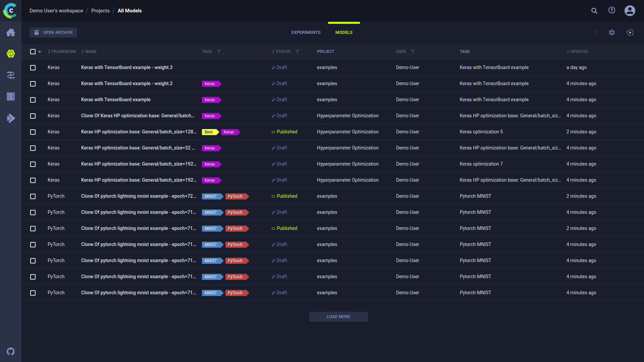The image size is (644, 362).
Task: Filter by user funnel icon
Action: [413, 52]
